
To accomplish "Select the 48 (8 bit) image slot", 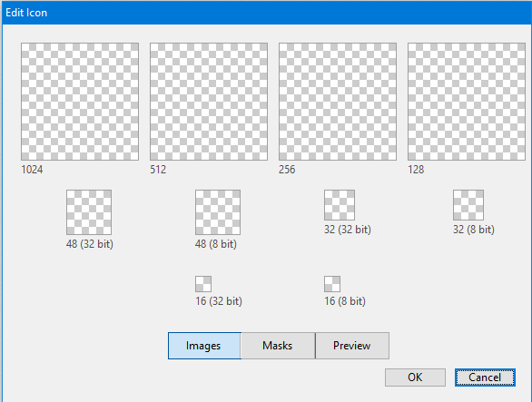I will 218,212.
